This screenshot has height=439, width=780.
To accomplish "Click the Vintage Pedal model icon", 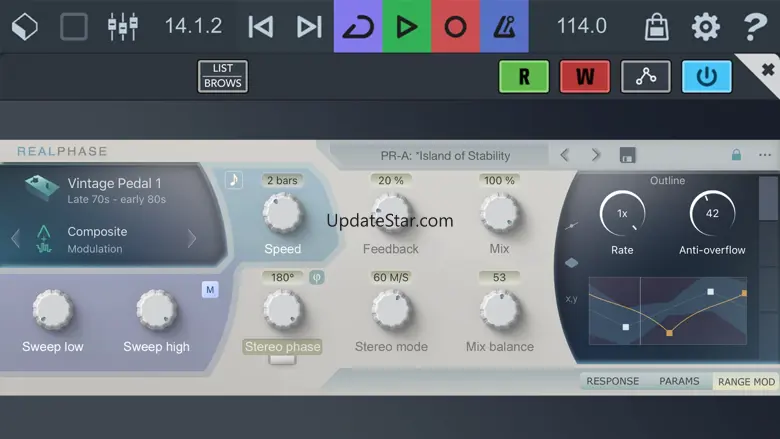I will 42,187.
